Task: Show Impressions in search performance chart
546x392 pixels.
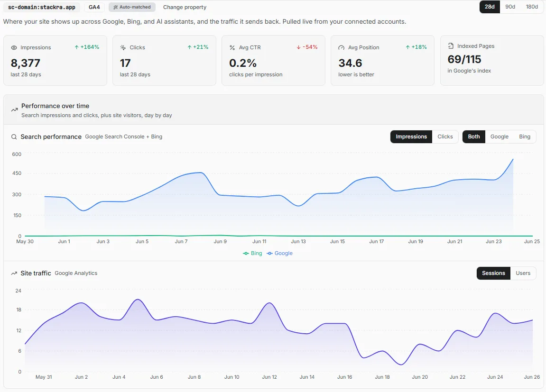Action: 411,137
